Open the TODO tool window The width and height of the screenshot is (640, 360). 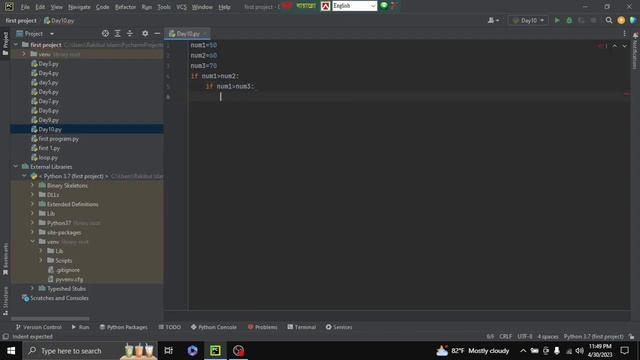[x=169, y=327]
